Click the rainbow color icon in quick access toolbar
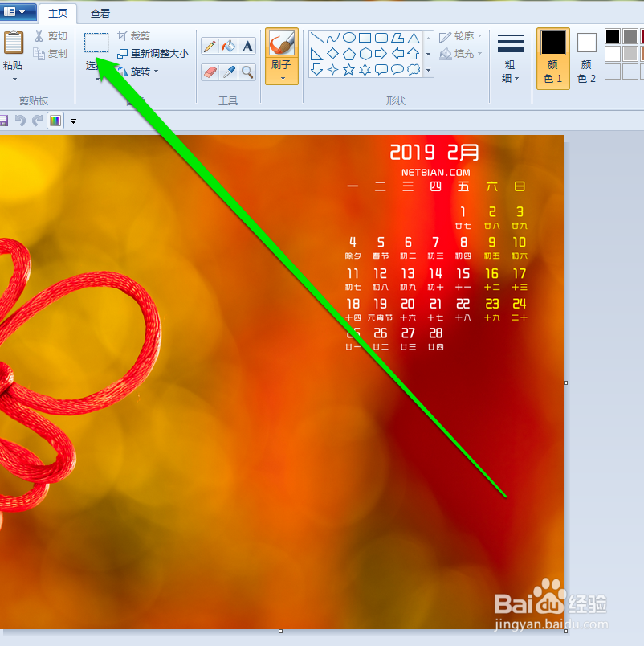This screenshot has width=644, height=646. click(x=55, y=121)
